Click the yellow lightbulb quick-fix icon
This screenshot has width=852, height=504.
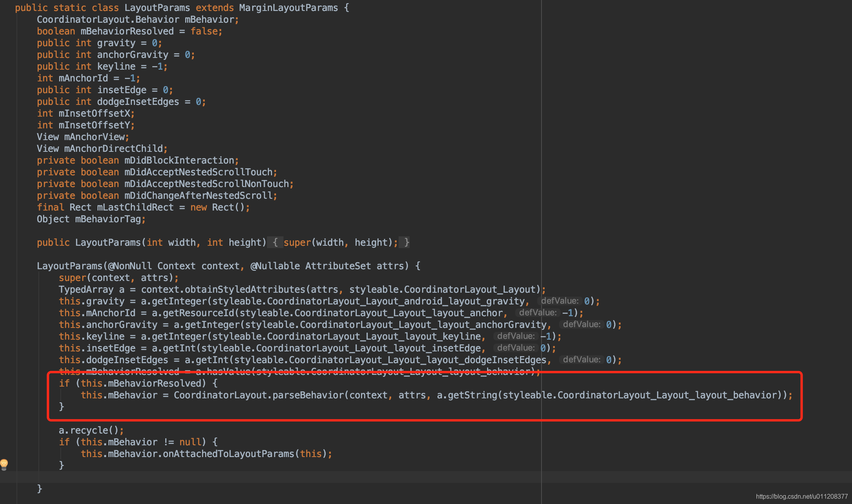coord(4,464)
